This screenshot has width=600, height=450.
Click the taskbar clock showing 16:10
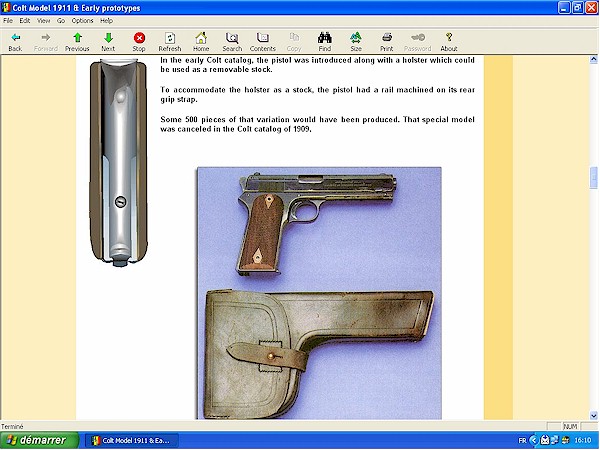583,440
